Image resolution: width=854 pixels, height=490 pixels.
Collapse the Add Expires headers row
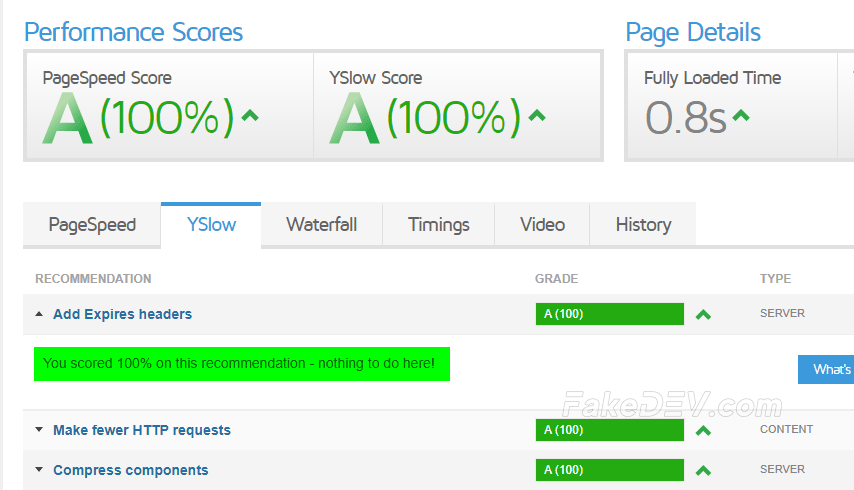[39, 314]
